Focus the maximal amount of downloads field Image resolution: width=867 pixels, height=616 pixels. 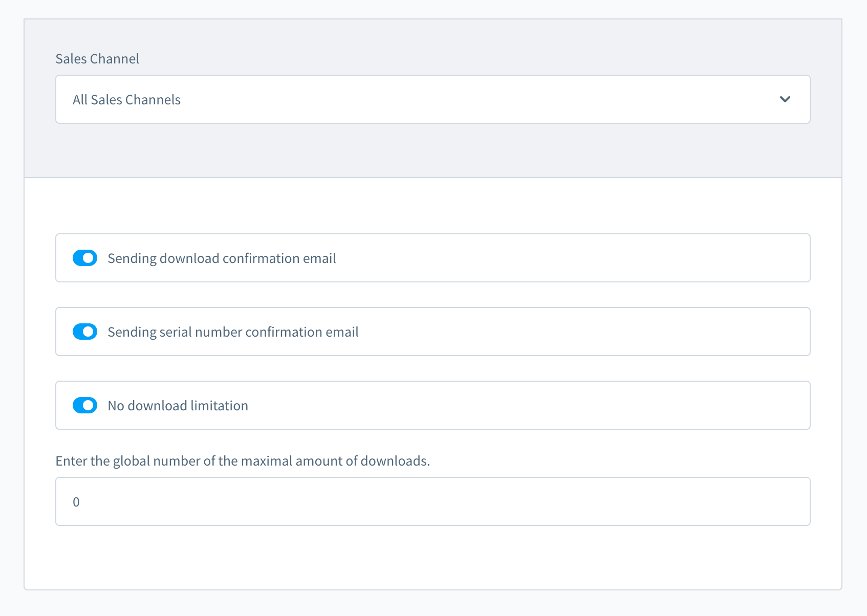(x=432, y=501)
